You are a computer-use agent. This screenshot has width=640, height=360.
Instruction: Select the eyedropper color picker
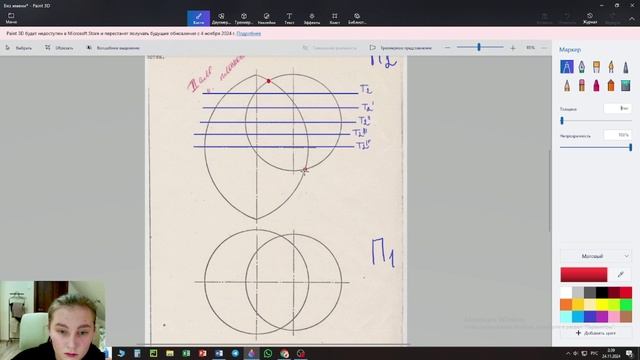pyautogui.click(x=621, y=275)
